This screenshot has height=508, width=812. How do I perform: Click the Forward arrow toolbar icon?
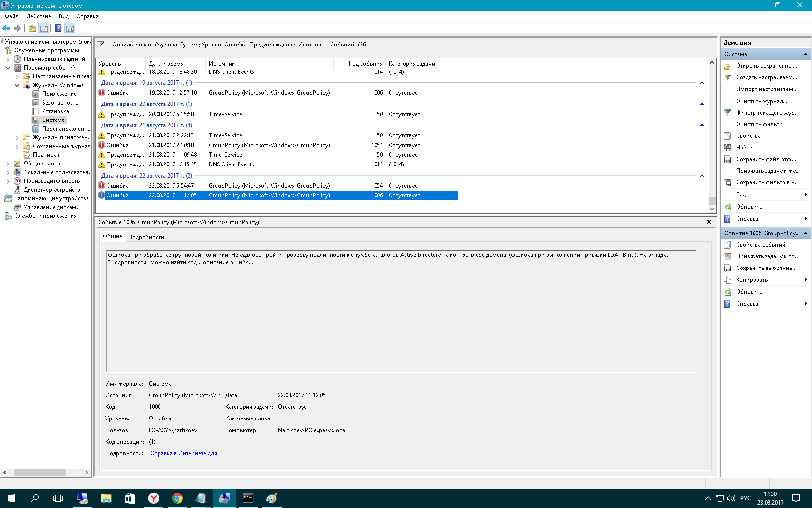point(17,28)
